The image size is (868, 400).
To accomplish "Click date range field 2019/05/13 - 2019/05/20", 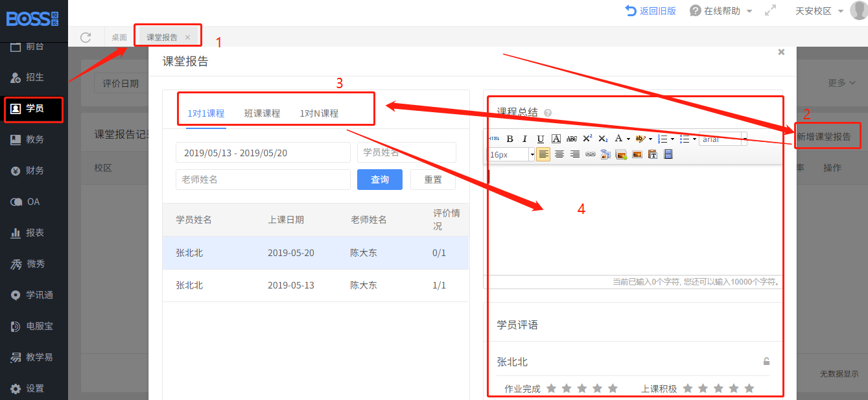I will tap(263, 153).
